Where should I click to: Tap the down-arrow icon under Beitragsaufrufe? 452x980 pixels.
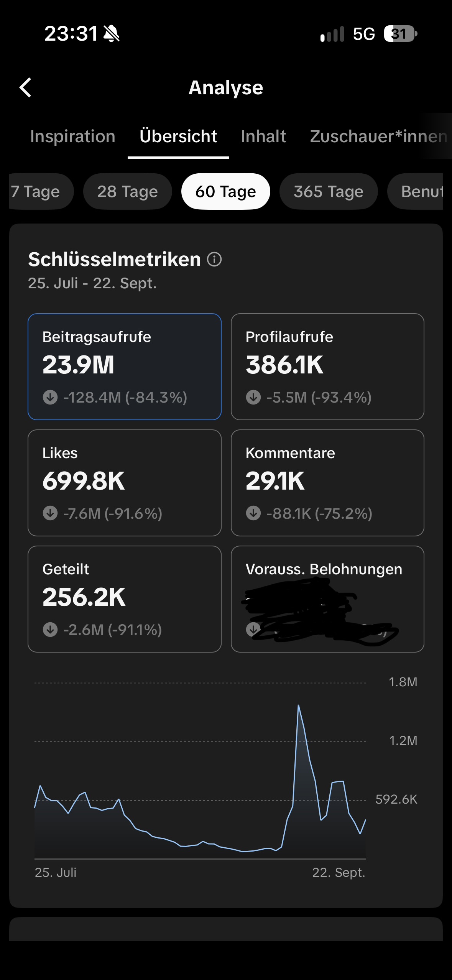pyautogui.click(x=50, y=397)
